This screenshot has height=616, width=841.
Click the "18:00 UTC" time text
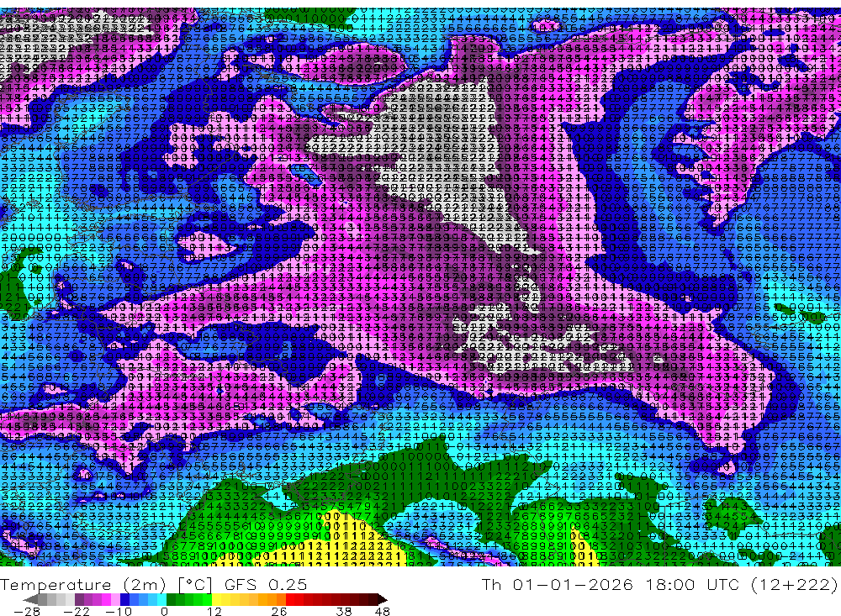[x=692, y=584]
